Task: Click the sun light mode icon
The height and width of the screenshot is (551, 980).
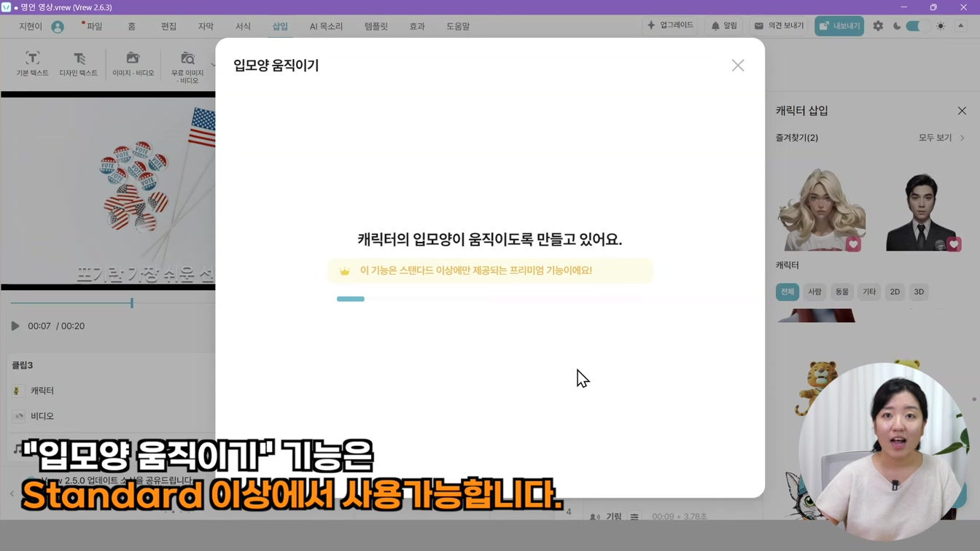Action: pos(941,26)
